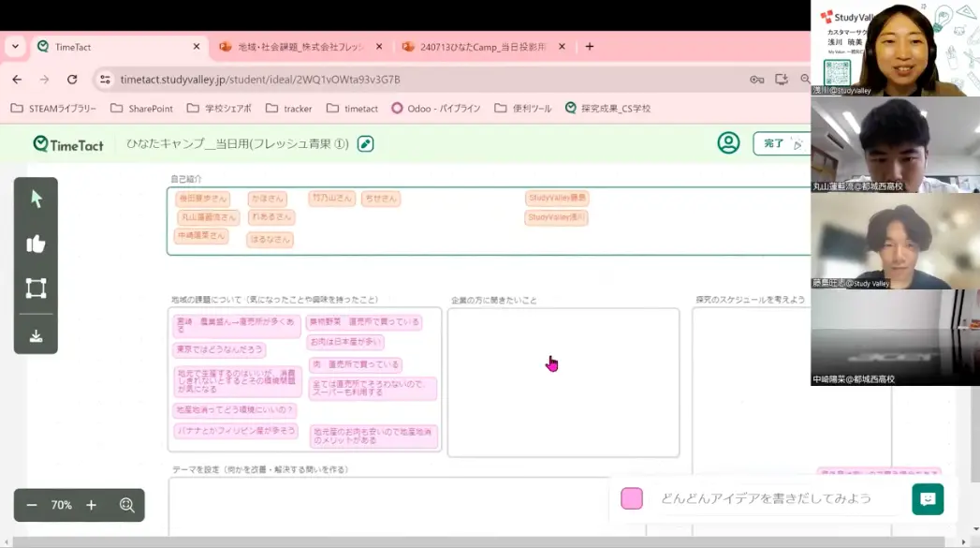
Task: Click the thumbs up like tool
Action: 37,244
